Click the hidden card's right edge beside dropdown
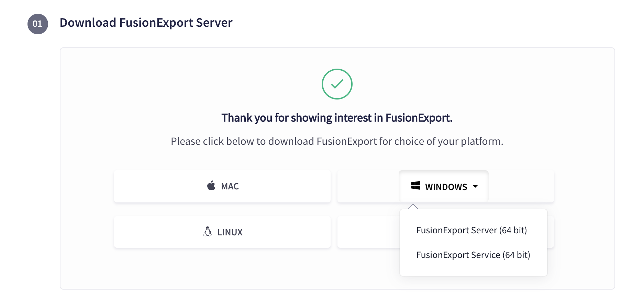This screenshot has width=644, height=304. 551,232
